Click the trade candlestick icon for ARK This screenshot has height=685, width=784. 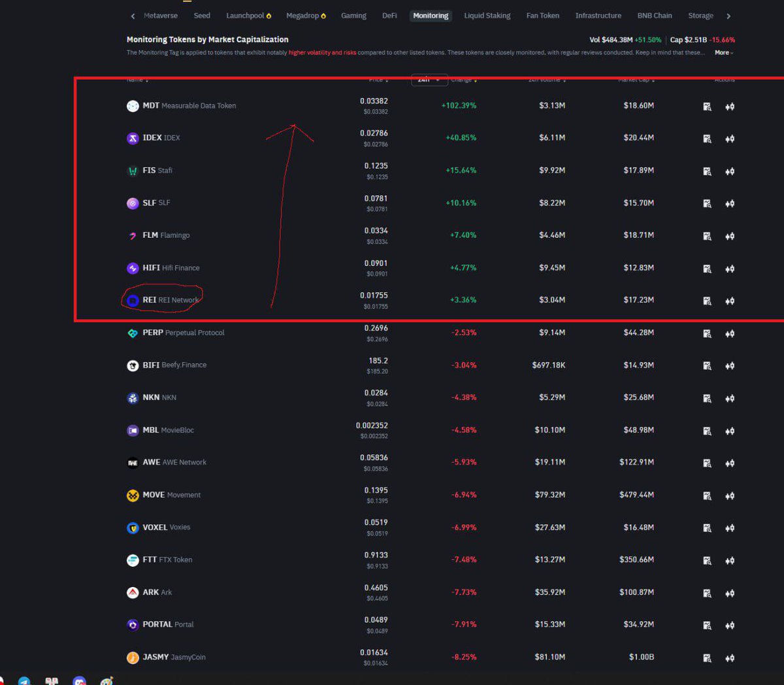point(730,593)
